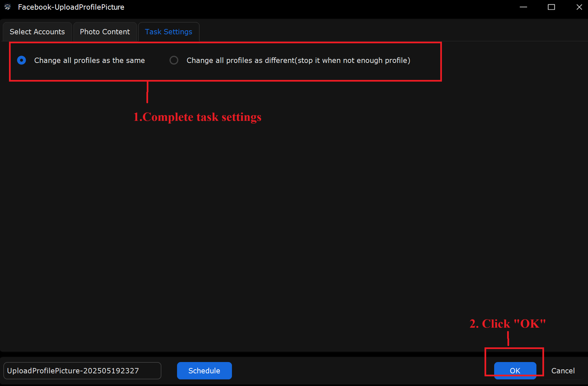Open the Photo Content tab
The image size is (588, 386).
[x=105, y=32]
